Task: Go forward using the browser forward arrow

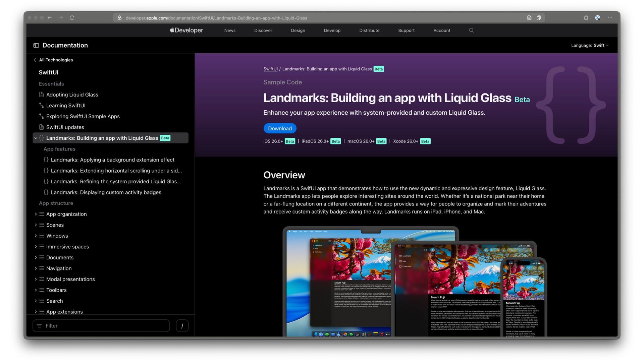Action: tap(61, 18)
